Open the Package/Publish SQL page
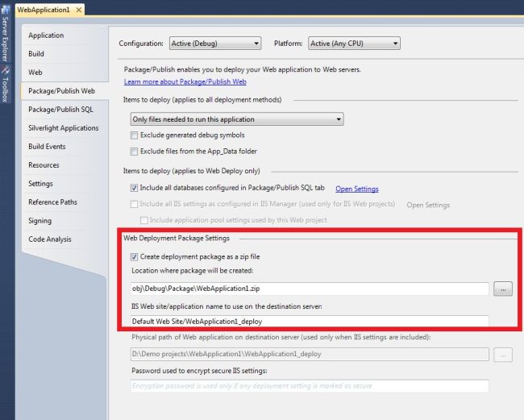Screen dimensions: 524x420 (60, 110)
